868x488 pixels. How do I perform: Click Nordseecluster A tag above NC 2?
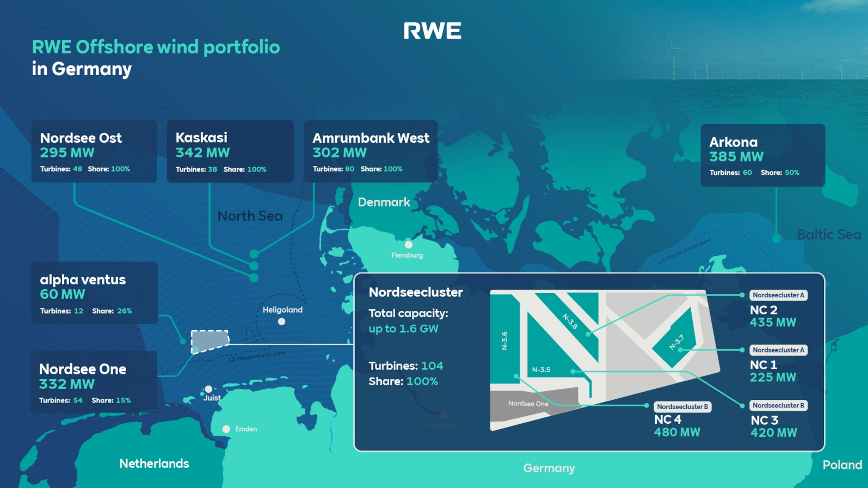(778, 295)
